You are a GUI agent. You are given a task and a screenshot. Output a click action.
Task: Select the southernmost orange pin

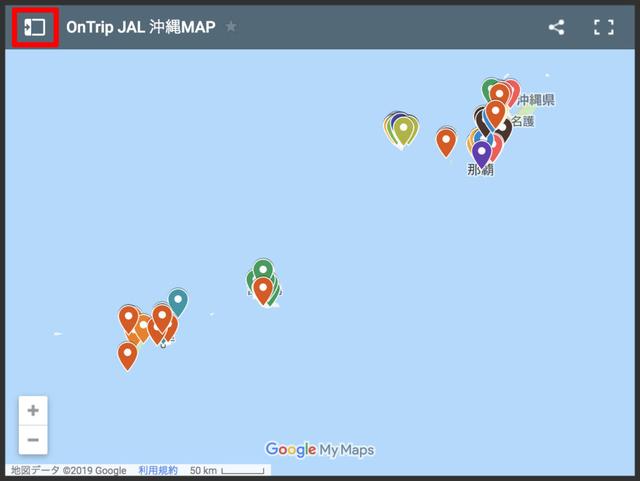(x=127, y=356)
